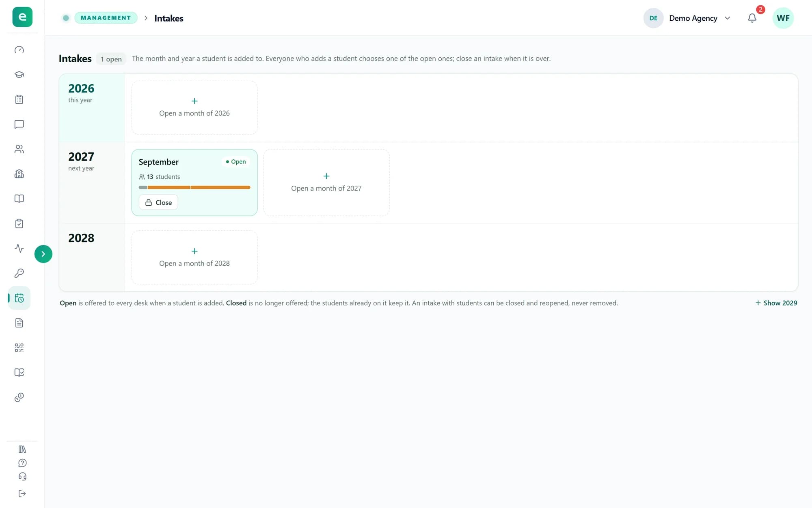Screen dimensions: 812x508
Task: Open the people users icon in sidebar
Action: tap(19, 149)
